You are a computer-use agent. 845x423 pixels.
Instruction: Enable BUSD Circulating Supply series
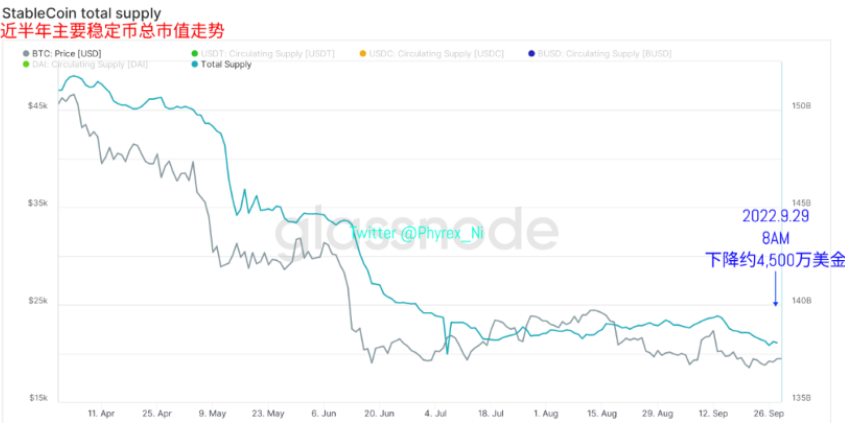(x=600, y=54)
